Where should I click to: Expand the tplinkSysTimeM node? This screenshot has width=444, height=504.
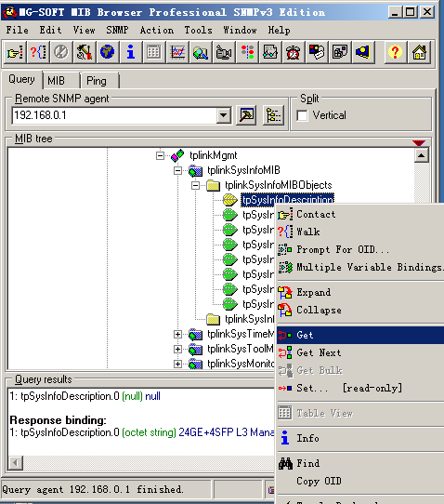click(177, 334)
